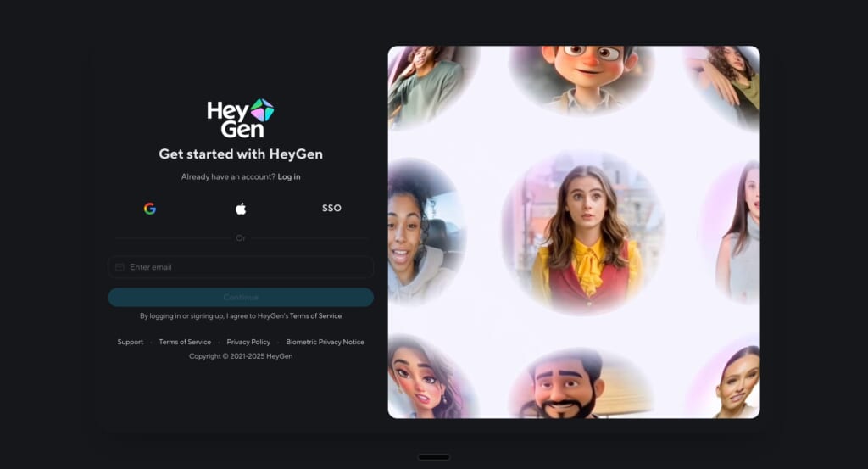
Task: Open the Biometric Privacy Notice link
Action: point(325,342)
